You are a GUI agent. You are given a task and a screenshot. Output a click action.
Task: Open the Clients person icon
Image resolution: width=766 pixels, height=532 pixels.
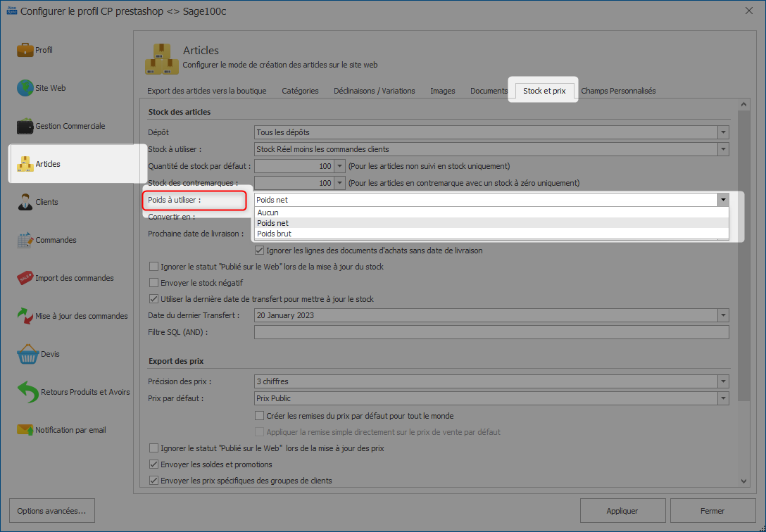pos(25,202)
